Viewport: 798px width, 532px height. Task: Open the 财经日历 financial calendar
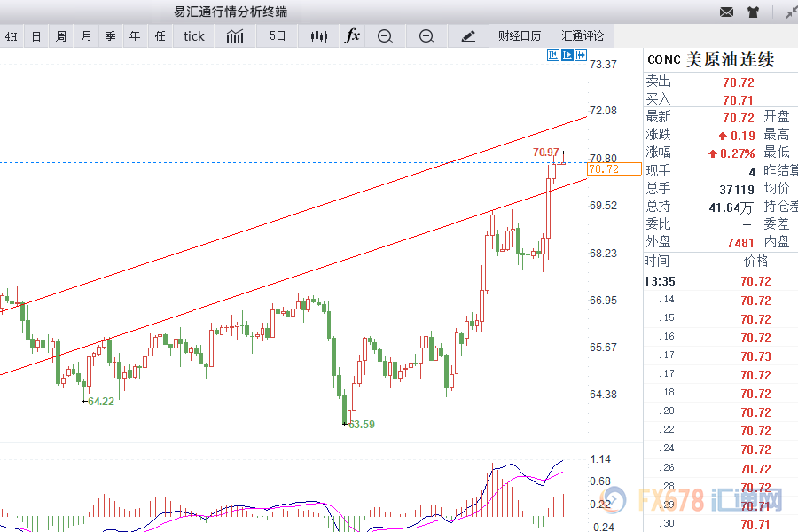pyautogui.click(x=520, y=36)
